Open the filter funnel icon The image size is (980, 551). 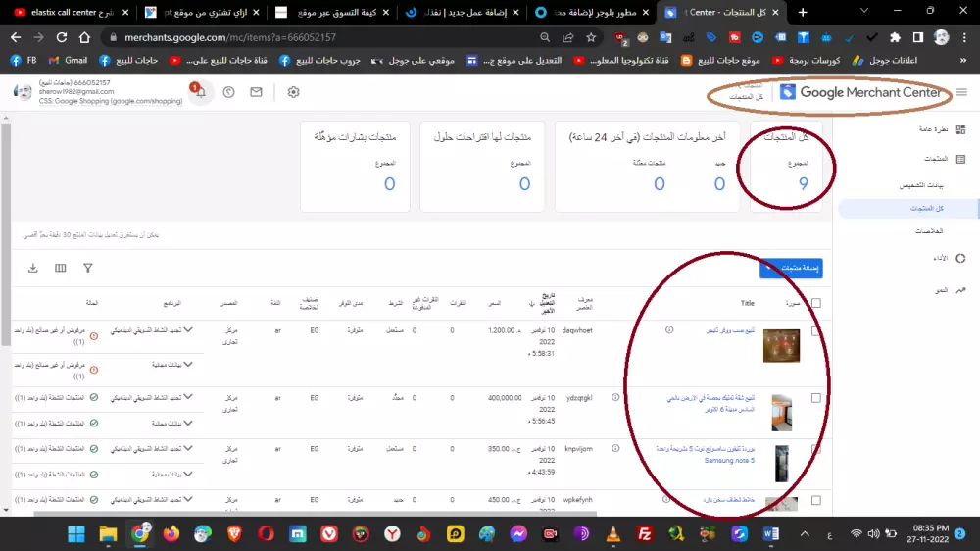click(88, 268)
